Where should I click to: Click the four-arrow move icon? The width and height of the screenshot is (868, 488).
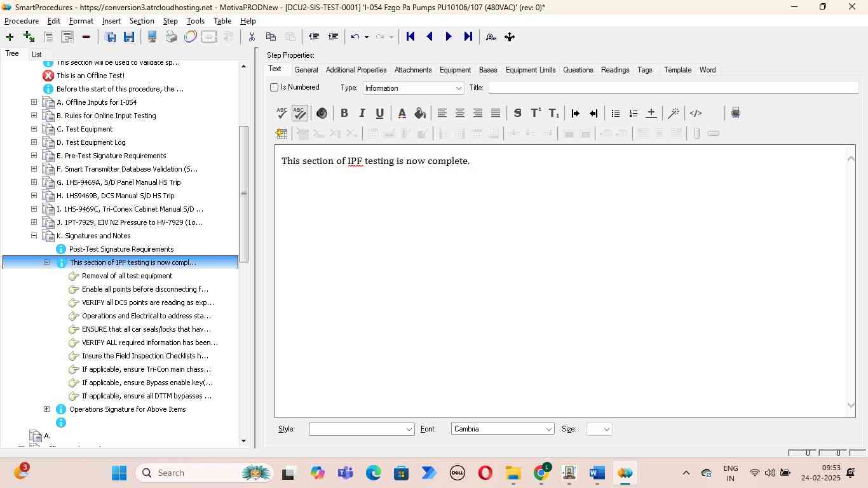pyautogui.click(x=510, y=37)
